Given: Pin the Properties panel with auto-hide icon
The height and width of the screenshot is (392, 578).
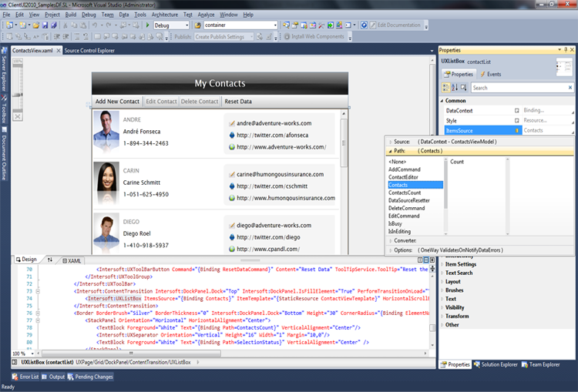Looking at the screenshot, I should (566, 50).
